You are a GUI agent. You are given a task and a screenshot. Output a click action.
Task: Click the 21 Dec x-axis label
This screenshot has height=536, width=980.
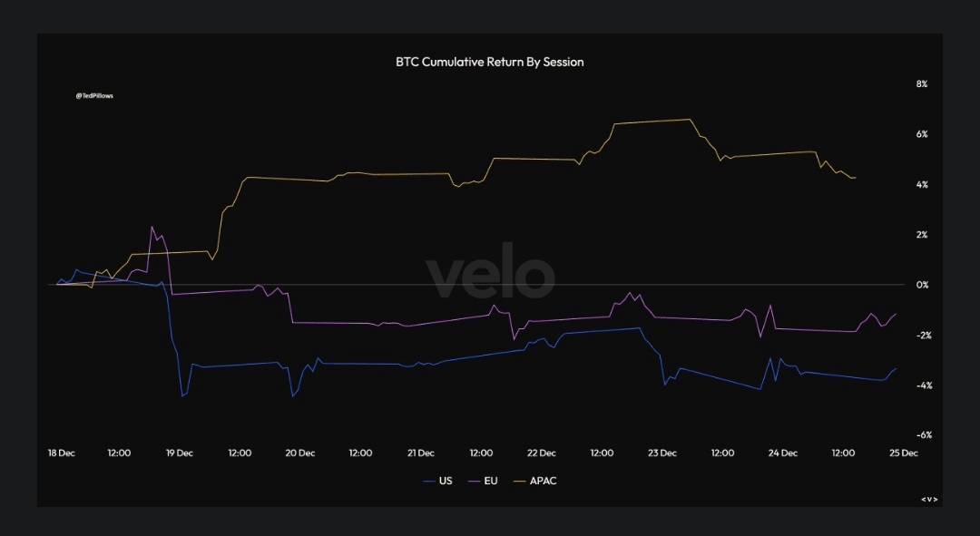[421, 453]
